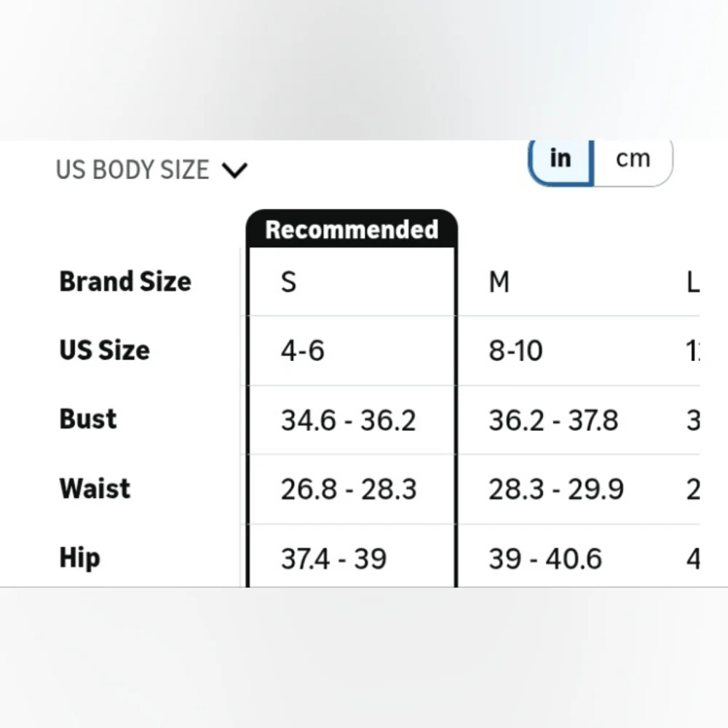Click bust measurement 36.2 - 37.8
Screen dimensions: 728x728
[x=553, y=420]
